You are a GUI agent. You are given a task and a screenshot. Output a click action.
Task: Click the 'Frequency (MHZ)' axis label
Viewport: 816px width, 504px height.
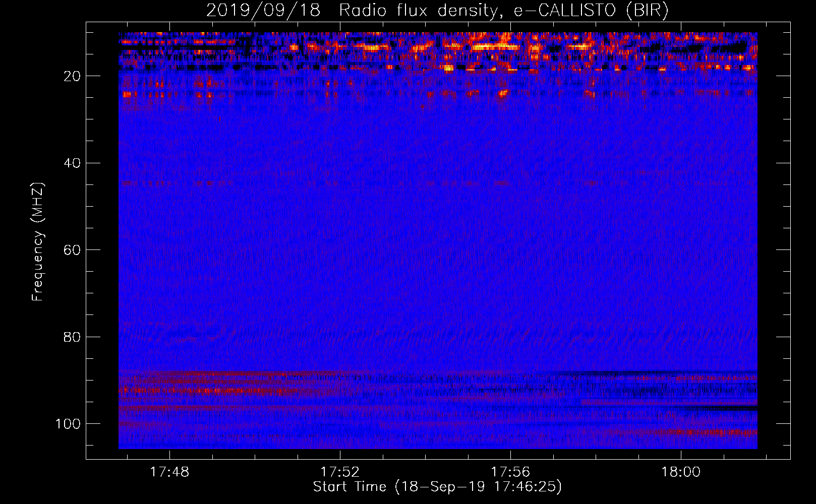(x=38, y=242)
